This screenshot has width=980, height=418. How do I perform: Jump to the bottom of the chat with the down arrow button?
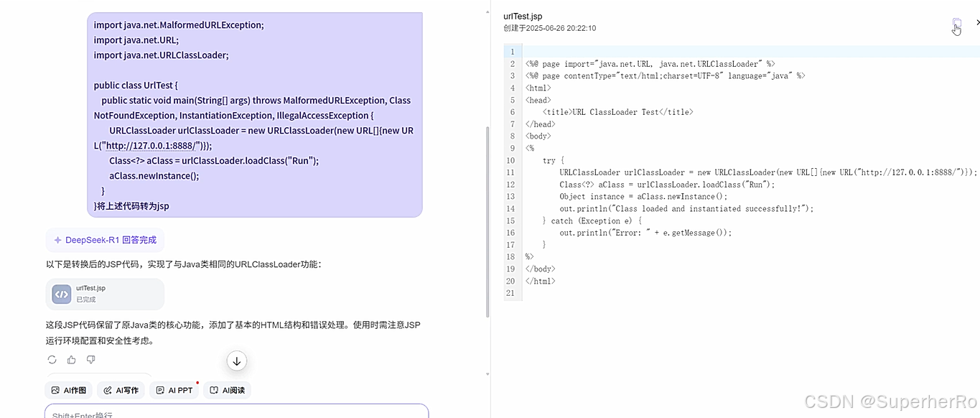pyautogui.click(x=237, y=361)
